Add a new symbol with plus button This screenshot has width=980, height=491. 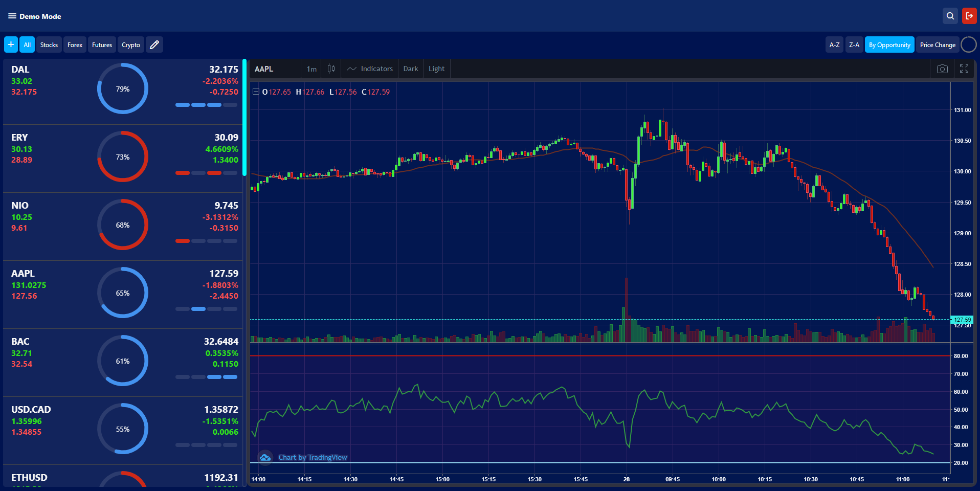pyautogui.click(x=11, y=44)
